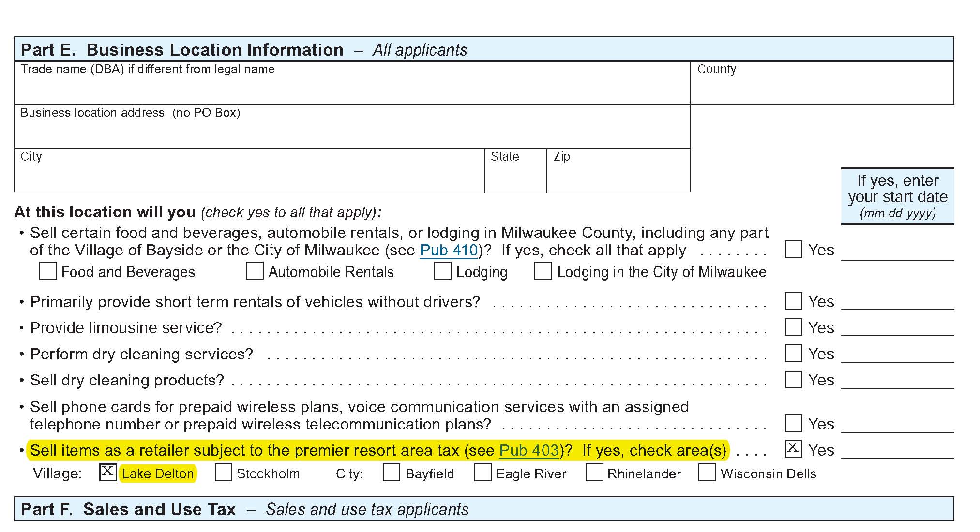Check Lodging in the City of Milwaukee
Screen dimensions: 980x532
click(543, 271)
